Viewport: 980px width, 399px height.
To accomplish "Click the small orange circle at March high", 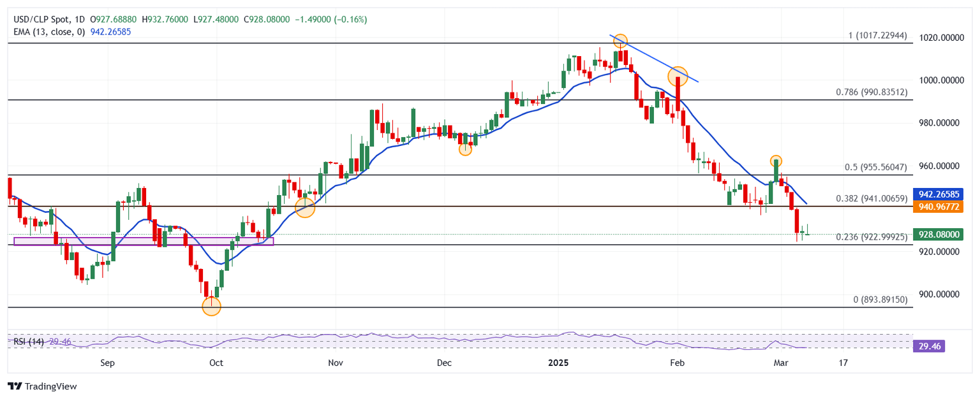I will point(776,161).
